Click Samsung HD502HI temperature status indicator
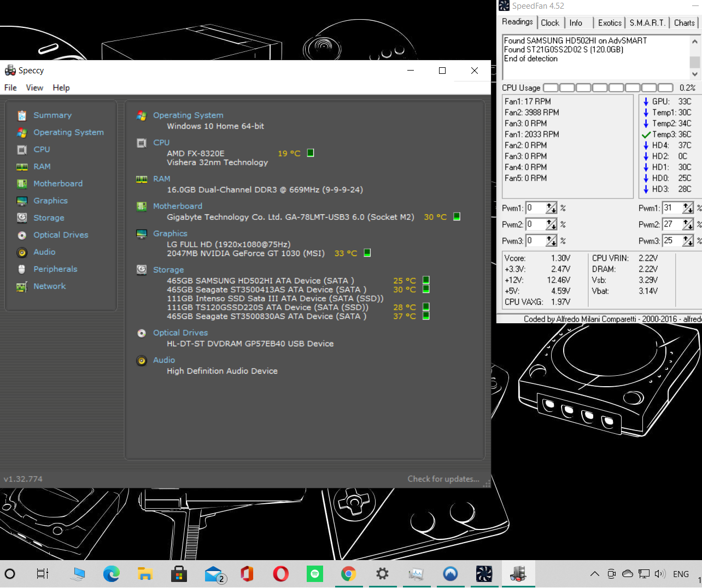 tap(426, 280)
